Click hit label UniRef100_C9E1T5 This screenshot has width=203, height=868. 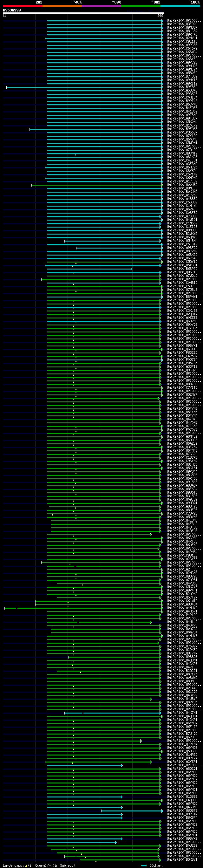pos(182,41)
